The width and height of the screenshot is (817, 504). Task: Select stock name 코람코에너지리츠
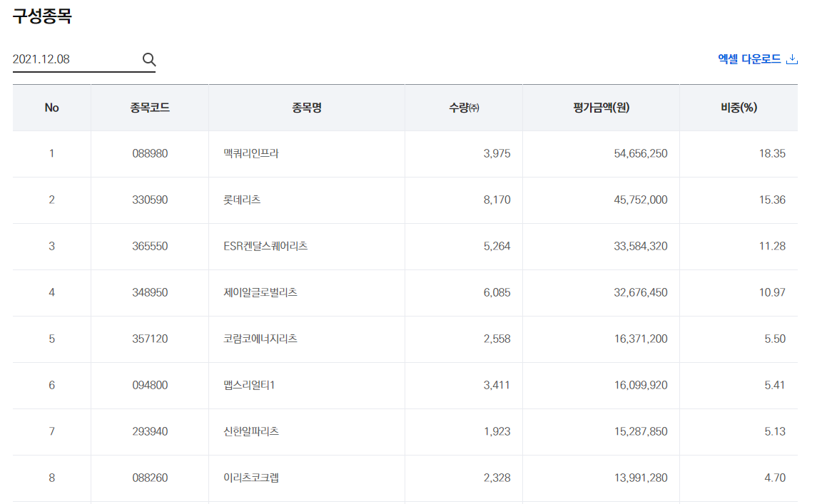tap(260, 339)
